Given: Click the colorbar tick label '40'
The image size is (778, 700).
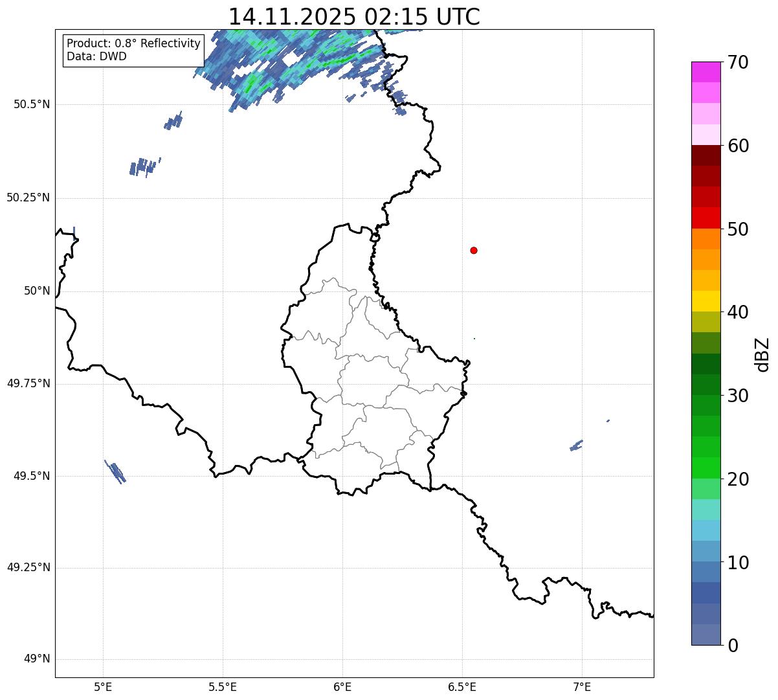Looking at the screenshot, I should click(738, 312).
